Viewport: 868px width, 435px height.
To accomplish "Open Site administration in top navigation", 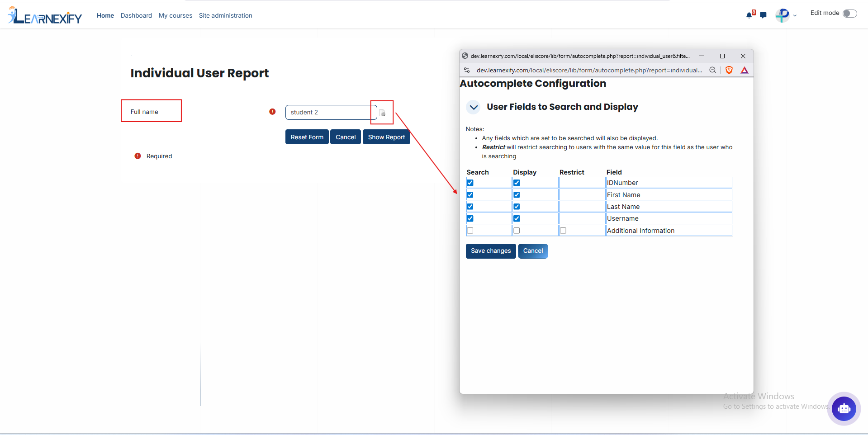I will coord(226,15).
